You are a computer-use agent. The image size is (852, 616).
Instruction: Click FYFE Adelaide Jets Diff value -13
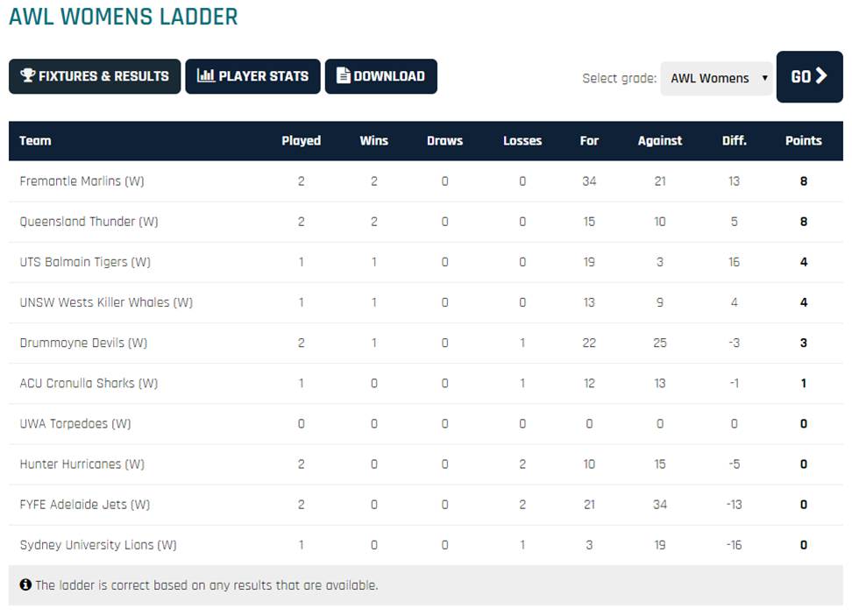point(734,505)
